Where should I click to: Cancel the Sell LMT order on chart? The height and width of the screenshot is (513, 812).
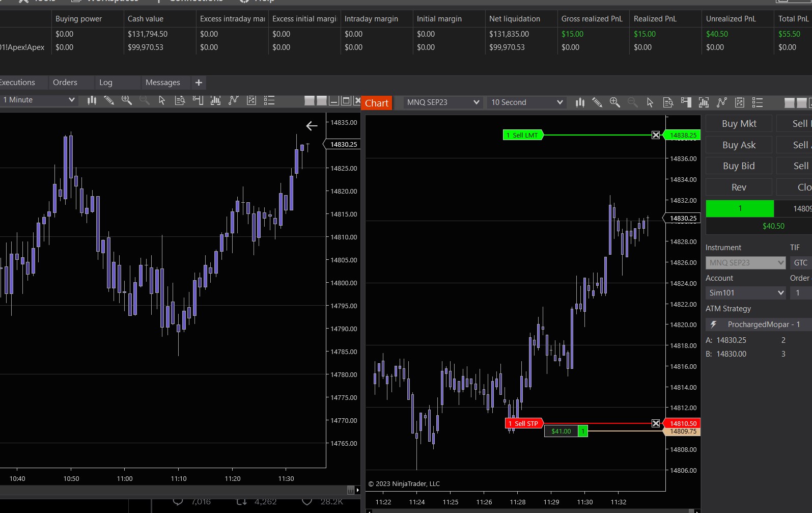pyautogui.click(x=656, y=135)
